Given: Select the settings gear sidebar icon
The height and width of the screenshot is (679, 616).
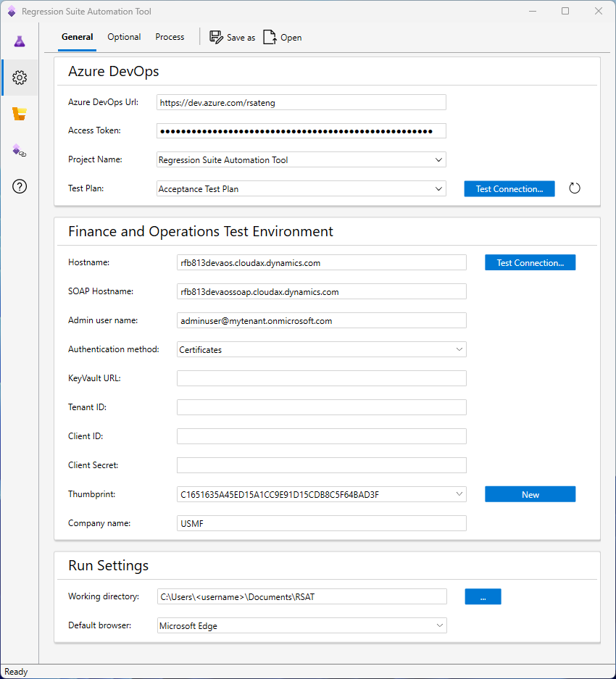Looking at the screenshot, I should 20,78.
